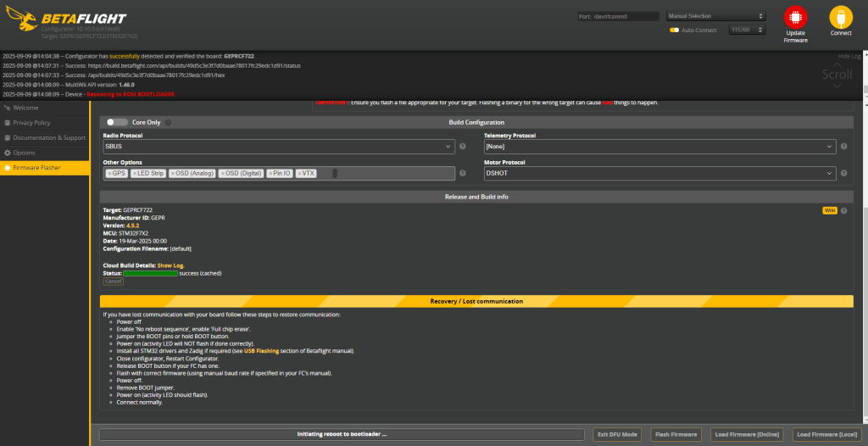Toggle the Auto-Connect switch
Viewport: 868px width, 446px height.
click(674, 30)
